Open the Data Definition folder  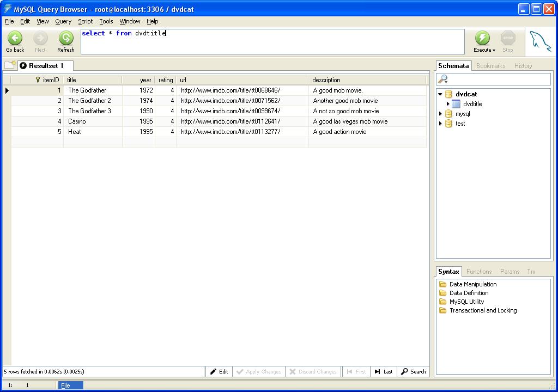(x=469, y=293)
